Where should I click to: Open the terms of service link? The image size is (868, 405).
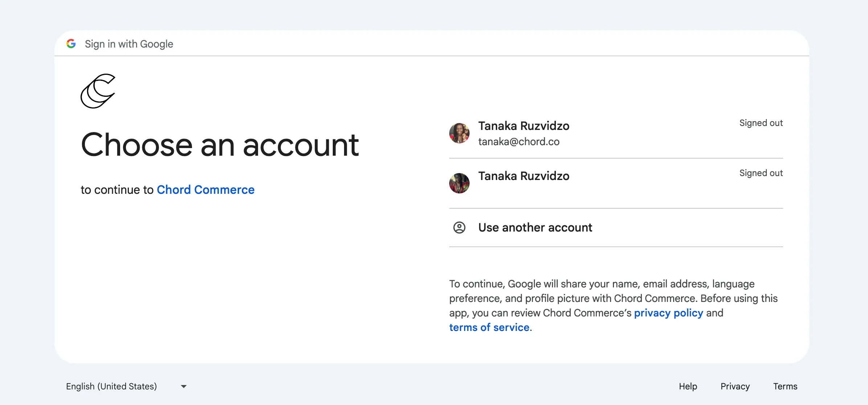pos(490,327)
